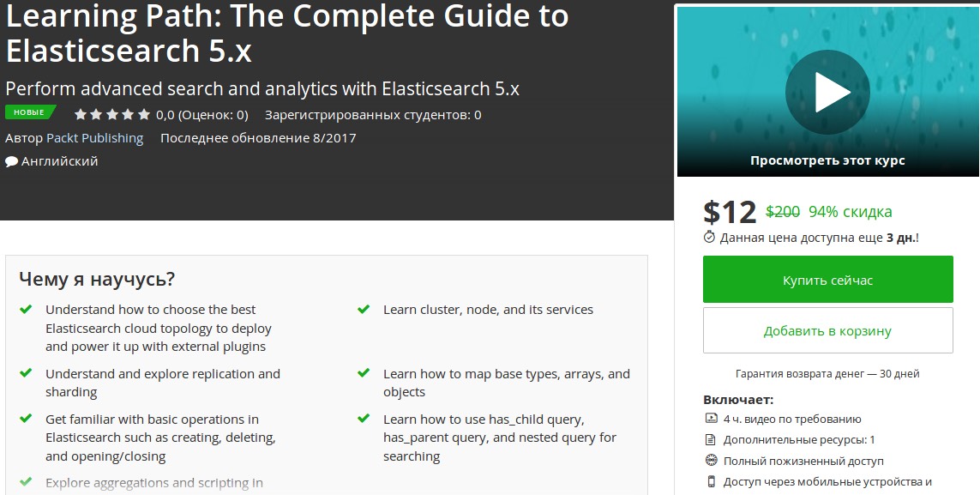The height and width of the screenshot is (495, 980).
Task: Add the course to cart
Action: point(827,330)
